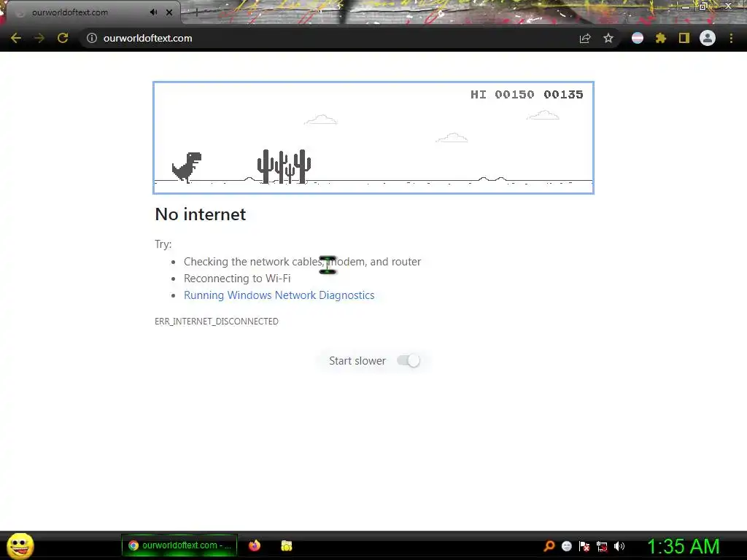The height and width of the screenshot is (560, 747).
Task: Open the Extensions puzzle piece menu
Action: tap(661, 38)
